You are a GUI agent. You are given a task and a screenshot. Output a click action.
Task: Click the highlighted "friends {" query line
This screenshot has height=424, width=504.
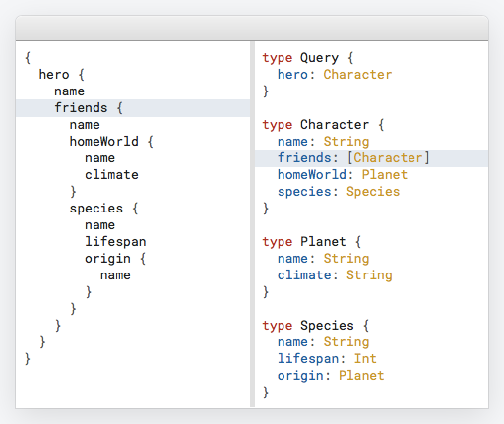pyautogui.click(x=133, y=108)
